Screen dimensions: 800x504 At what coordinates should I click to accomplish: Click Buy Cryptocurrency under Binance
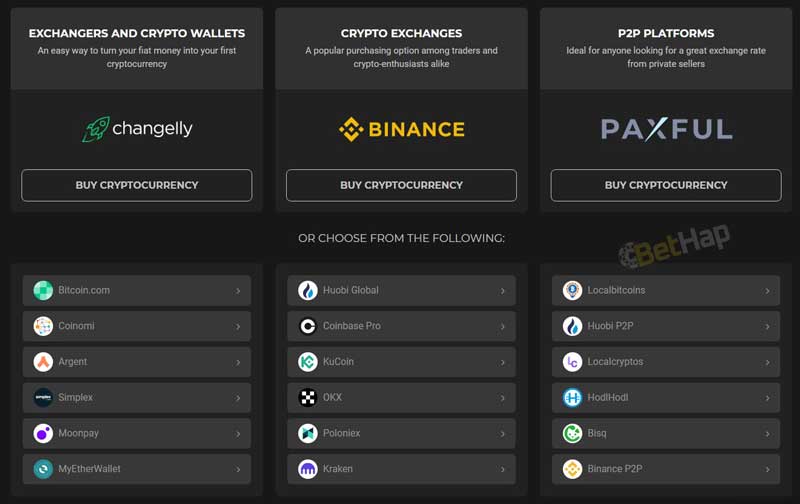pos(402,185)
